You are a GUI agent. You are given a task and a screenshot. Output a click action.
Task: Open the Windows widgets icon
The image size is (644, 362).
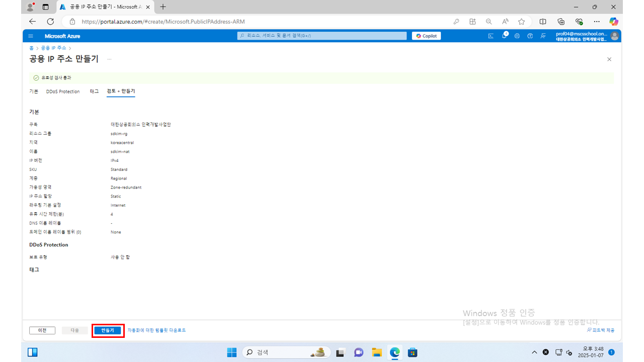32,352
